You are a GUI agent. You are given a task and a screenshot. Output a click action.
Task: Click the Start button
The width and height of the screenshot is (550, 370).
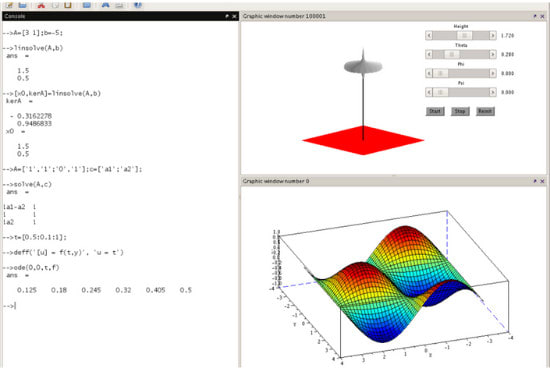click(x=435, y=111)
